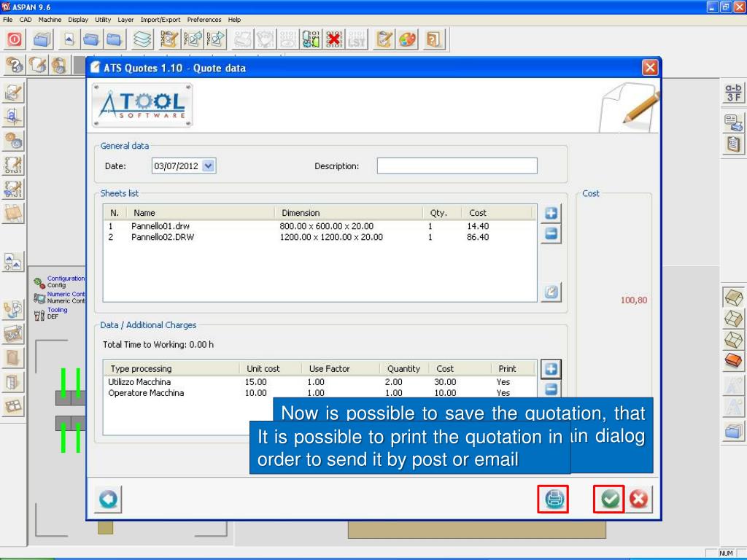Click the cabinet icon in left sidebar
This screenshot has height=560, width=747.
click(x=13, y=382)
